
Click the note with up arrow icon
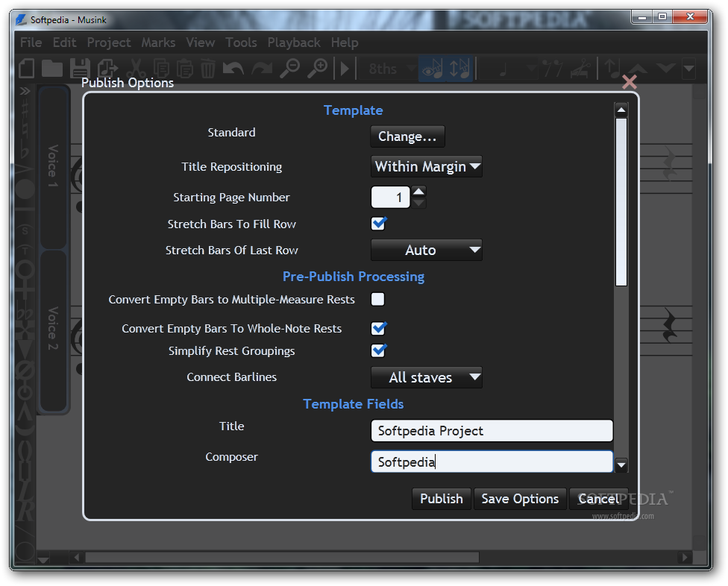tap(612, 69)
